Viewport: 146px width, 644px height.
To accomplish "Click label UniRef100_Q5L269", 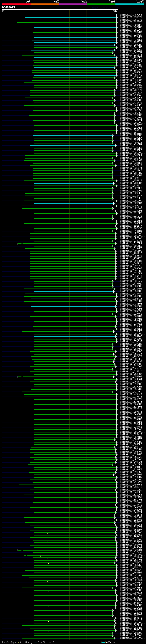I will [131, 30].
